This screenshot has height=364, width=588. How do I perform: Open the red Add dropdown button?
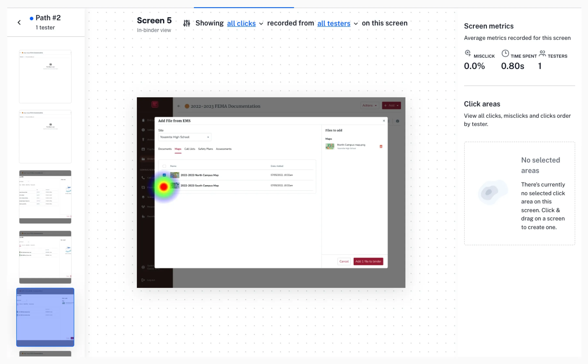[x=391, y=106]
